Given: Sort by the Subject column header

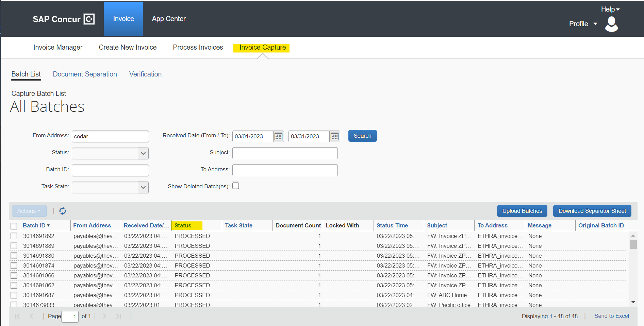Looking at the screenshot, I should click(x=437, y=226).
